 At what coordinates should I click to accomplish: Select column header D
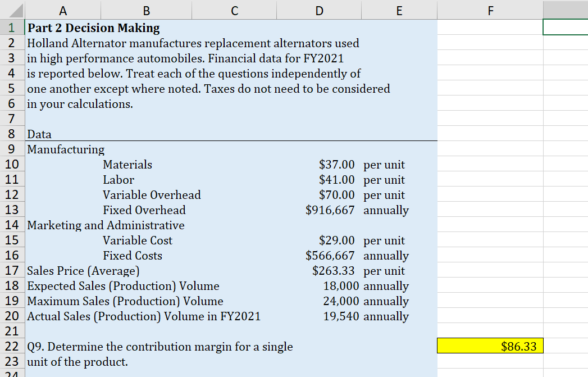[319, 9]
